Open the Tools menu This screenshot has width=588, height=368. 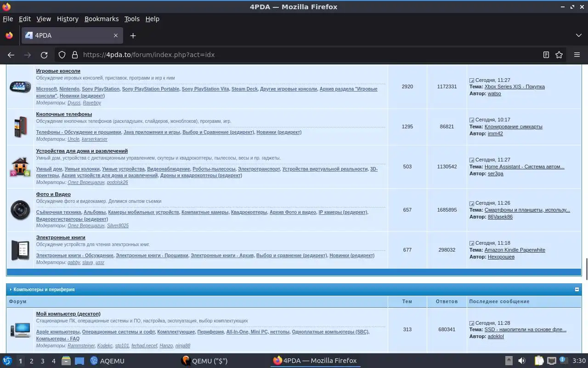point(132,19)
